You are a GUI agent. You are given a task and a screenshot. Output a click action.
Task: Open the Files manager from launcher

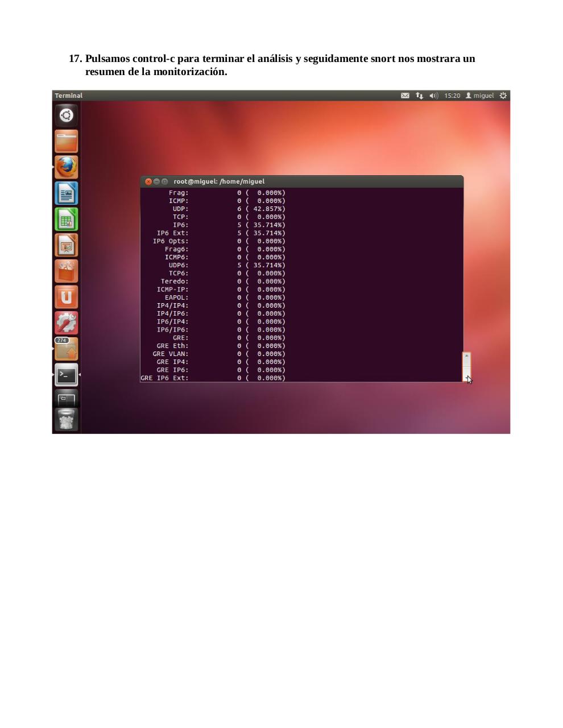point(66,142)
